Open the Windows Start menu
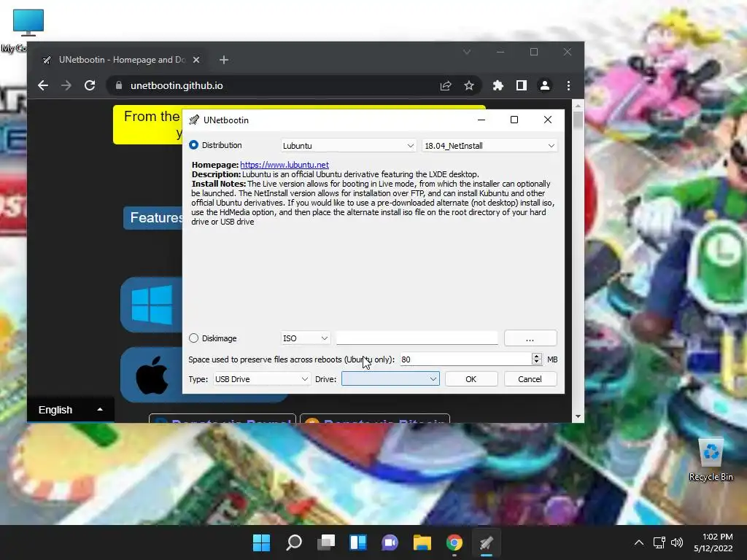747x560 pixels. pyautogui.click(x=261, y=542)
